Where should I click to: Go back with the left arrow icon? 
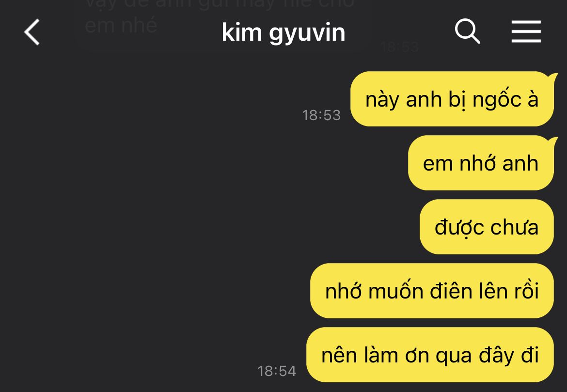point(32,32)
